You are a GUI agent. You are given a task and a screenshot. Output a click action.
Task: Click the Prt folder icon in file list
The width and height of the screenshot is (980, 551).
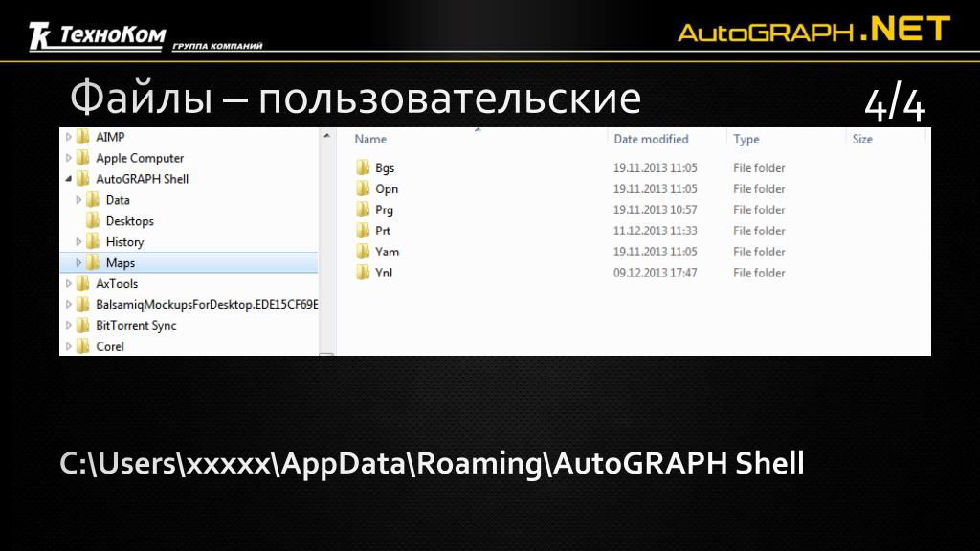[363, 231]
